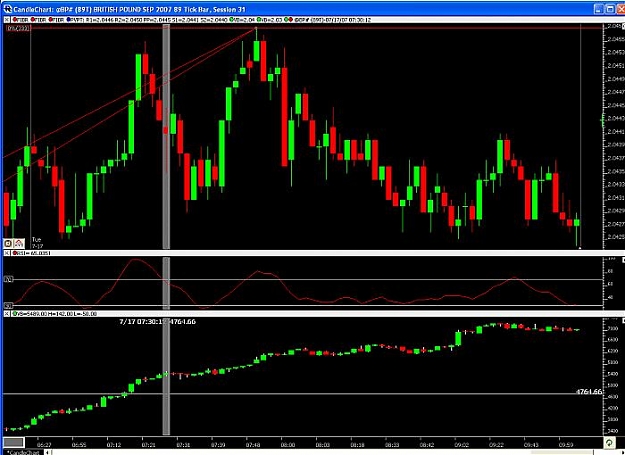This screenshot has width=625, height=455.
Task: Maximize the CandleChart window
Action: 610,9
